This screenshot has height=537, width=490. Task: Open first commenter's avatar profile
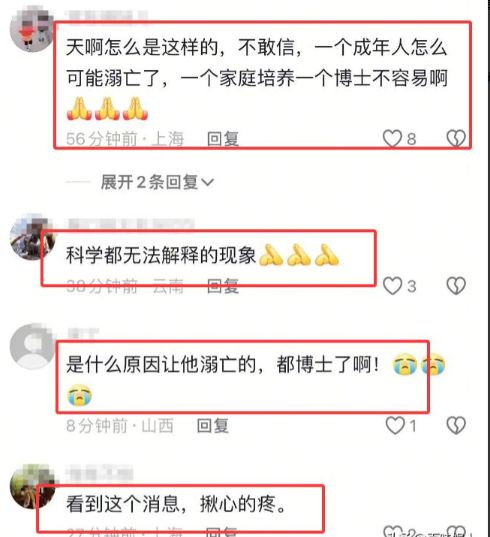click(32, 30)
